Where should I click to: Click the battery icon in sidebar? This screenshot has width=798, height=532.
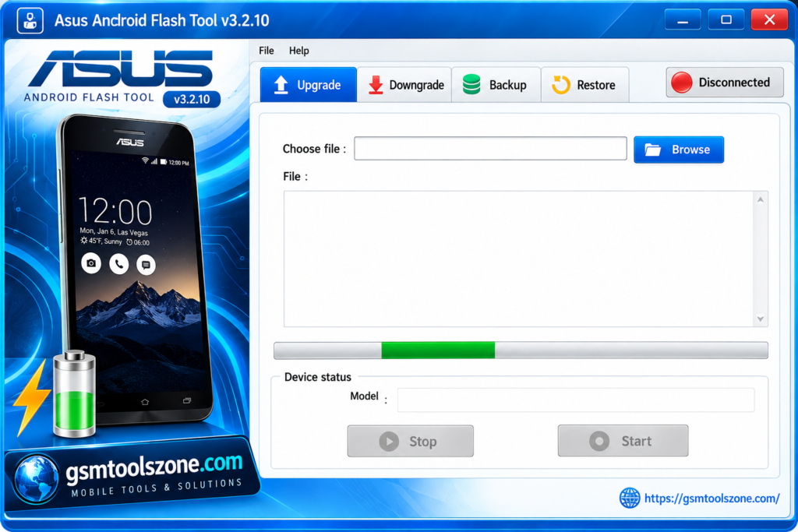pyautogui.click(x=74, y=394)
